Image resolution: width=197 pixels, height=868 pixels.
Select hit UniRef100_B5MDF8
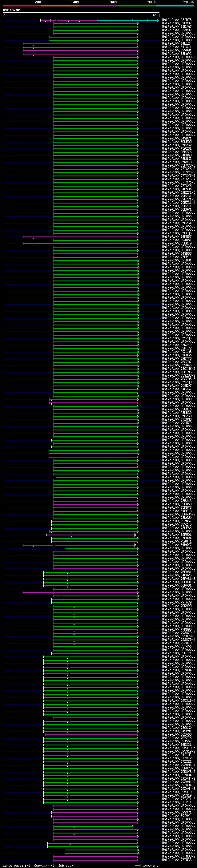click(x=177, y=508)
